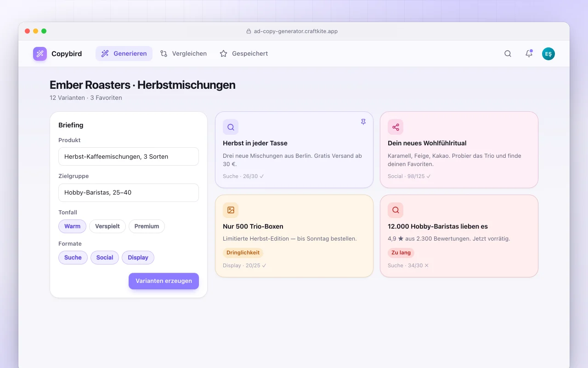Click the Zu lang warning tag

pos(401,253)
